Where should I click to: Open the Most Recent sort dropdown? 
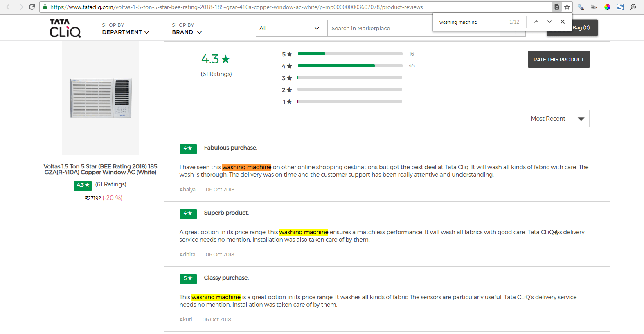pos(557,119)
